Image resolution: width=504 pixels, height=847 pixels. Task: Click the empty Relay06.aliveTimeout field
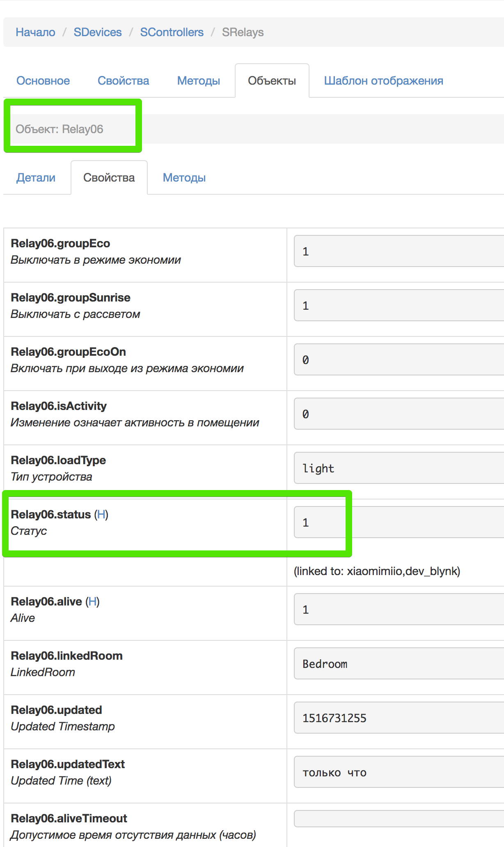point(399,818)
